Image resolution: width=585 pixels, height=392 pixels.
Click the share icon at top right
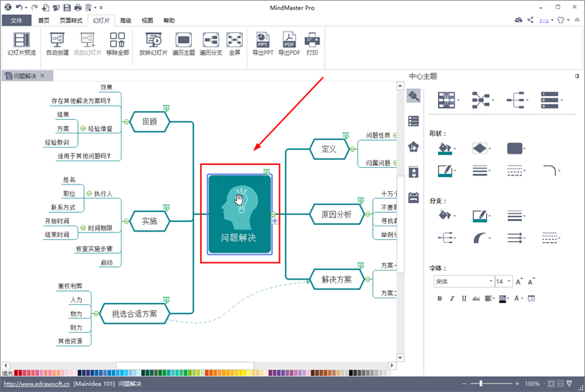tap(530, 19)
